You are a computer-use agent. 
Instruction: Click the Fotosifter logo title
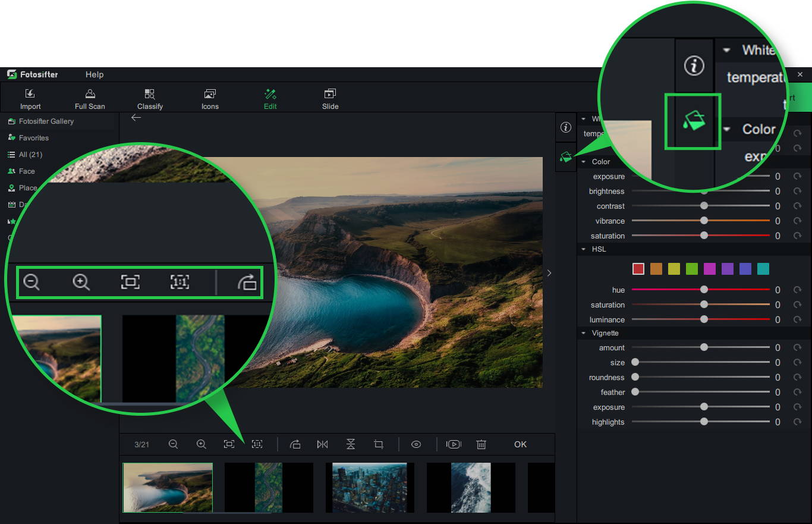coord(33,74)
